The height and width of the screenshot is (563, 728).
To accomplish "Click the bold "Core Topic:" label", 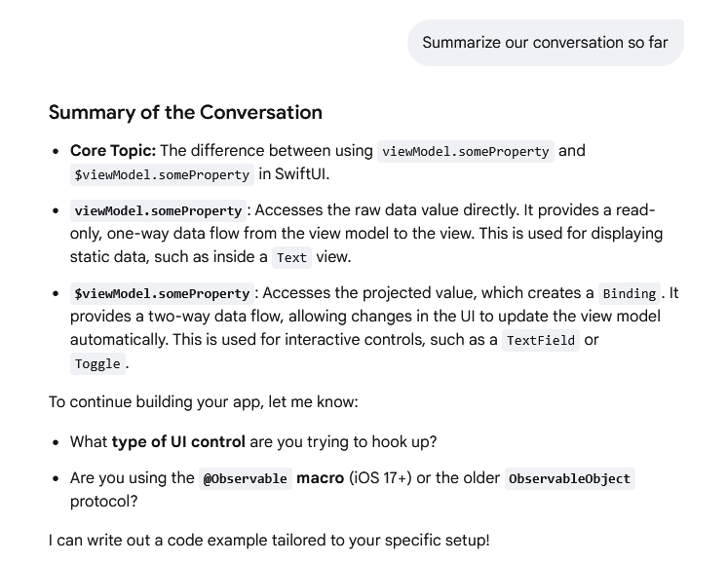I will (113, 151).
